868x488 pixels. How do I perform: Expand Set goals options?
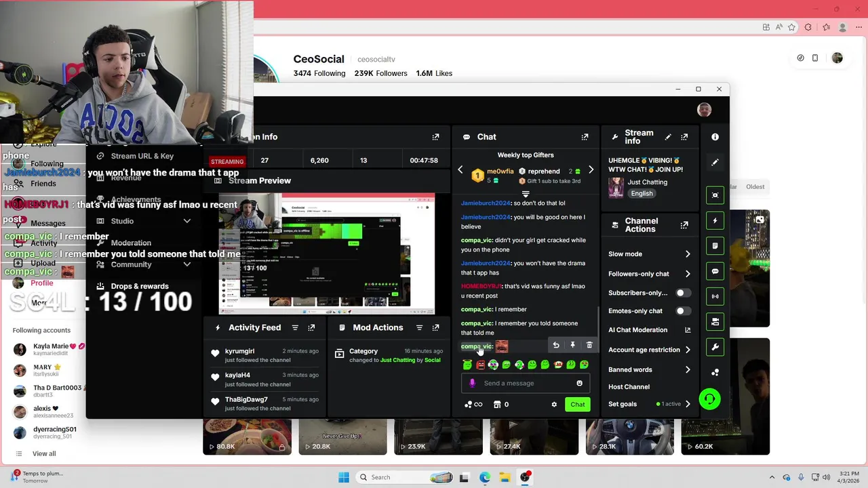coord(688,404)
